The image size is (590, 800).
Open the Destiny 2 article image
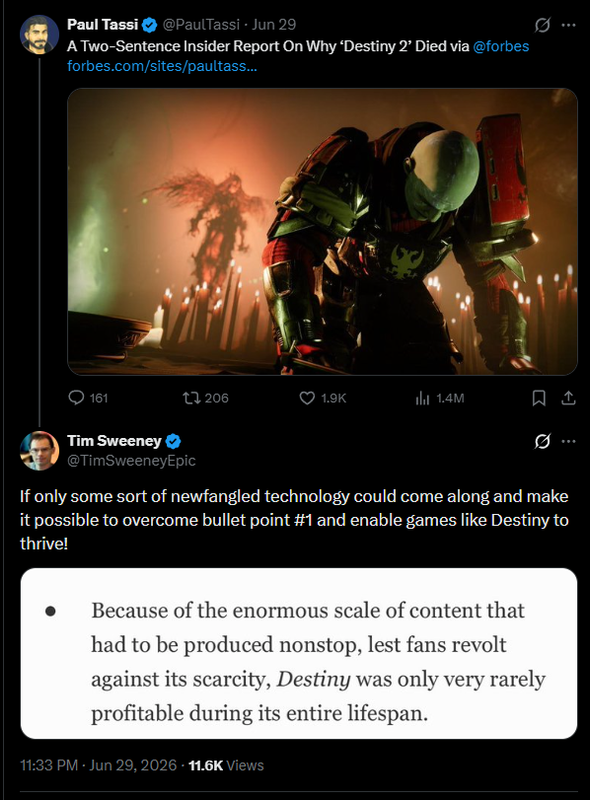click(x=322, y=232)
